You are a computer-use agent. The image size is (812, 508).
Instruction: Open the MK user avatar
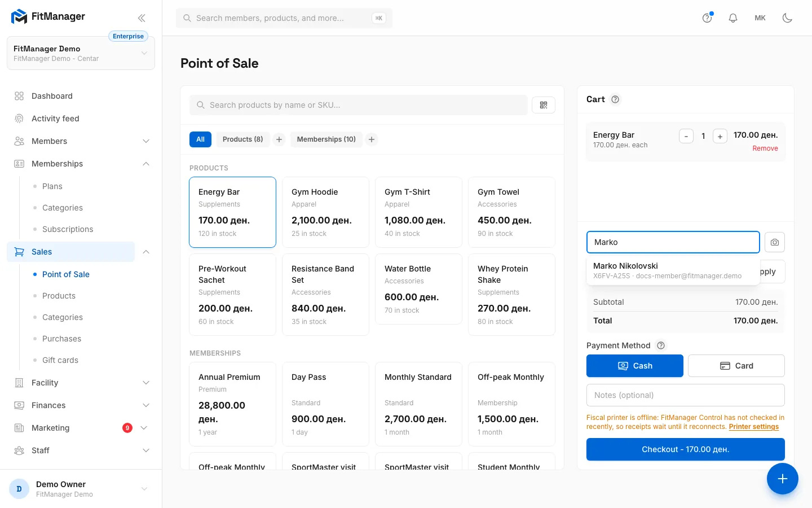click(760, 18)
